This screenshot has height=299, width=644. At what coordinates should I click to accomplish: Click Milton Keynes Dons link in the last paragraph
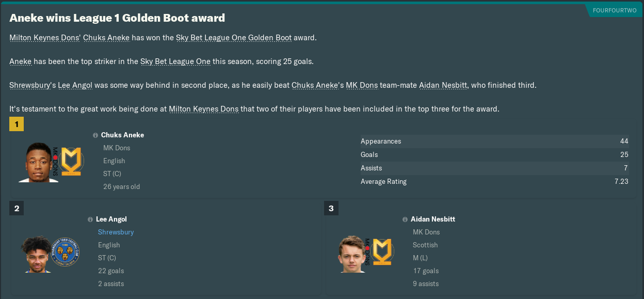point(203,109)
